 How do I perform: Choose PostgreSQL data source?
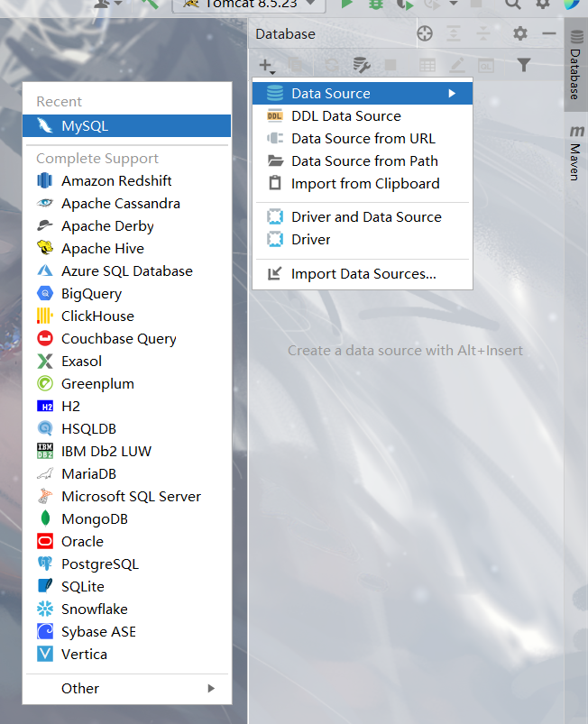(126, 564)
